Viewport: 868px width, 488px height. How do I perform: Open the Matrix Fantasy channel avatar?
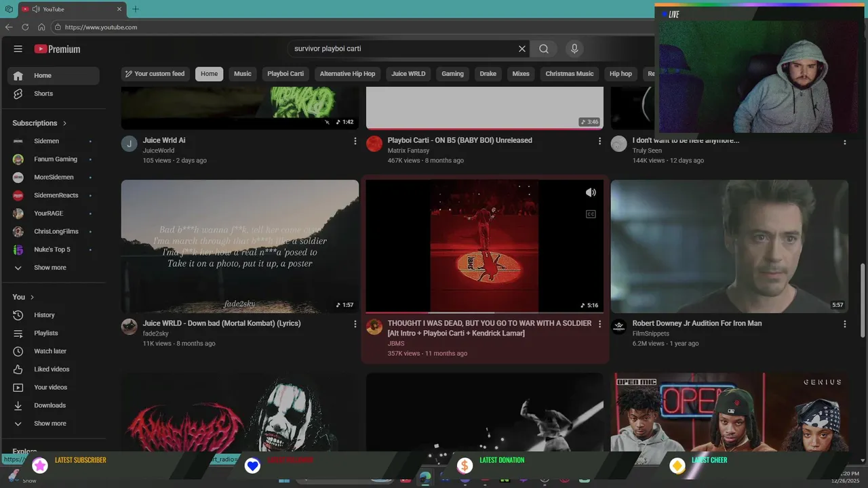tap(374, 144)
